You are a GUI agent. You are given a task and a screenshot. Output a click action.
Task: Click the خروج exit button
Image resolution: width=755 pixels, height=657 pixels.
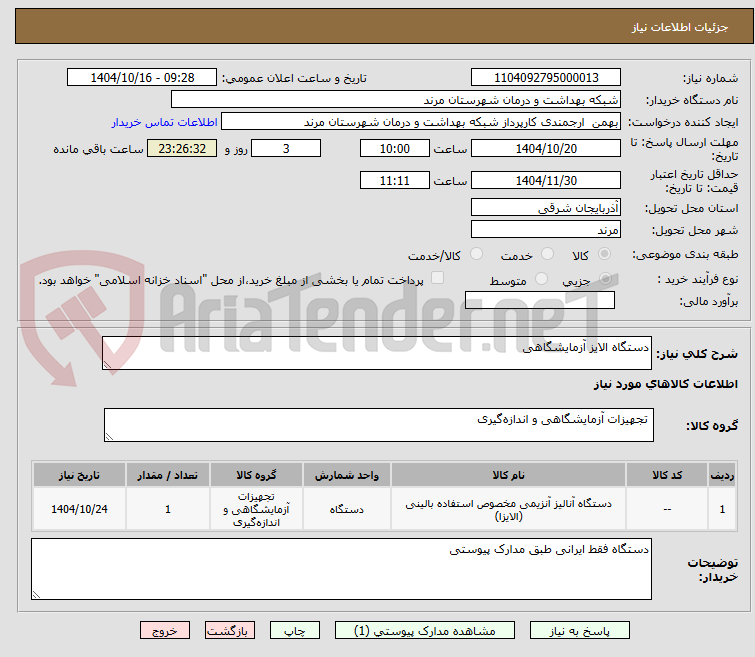pyautogui.click(x=165, y=631)
